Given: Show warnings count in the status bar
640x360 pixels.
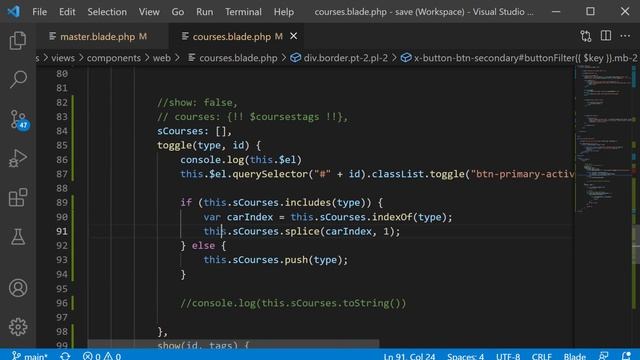Looking at the screenshot, I should (x=112, y=356).
